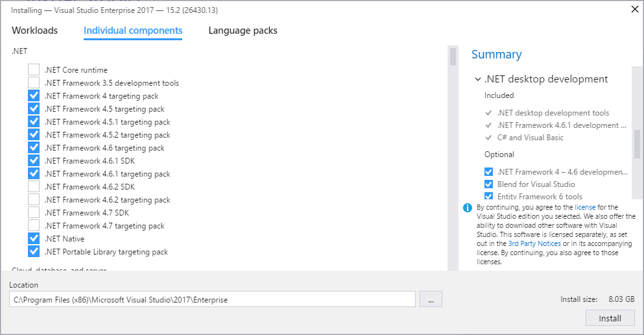Click the components list scrollbar thumb
Screen dimensions: 644x335
pyautogui.click(x=453, y=56)
